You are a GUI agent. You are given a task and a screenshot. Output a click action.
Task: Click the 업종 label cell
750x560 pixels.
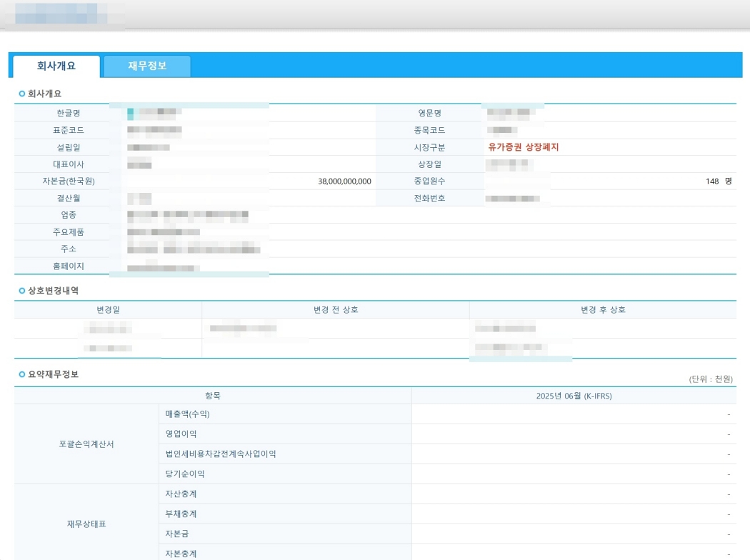(69, 215)
